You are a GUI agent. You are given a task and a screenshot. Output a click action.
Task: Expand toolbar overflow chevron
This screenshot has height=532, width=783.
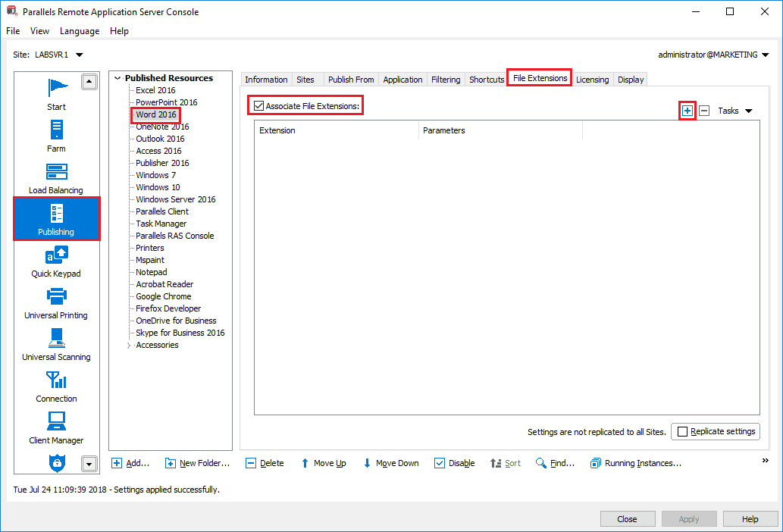click(x=765, y=460)
